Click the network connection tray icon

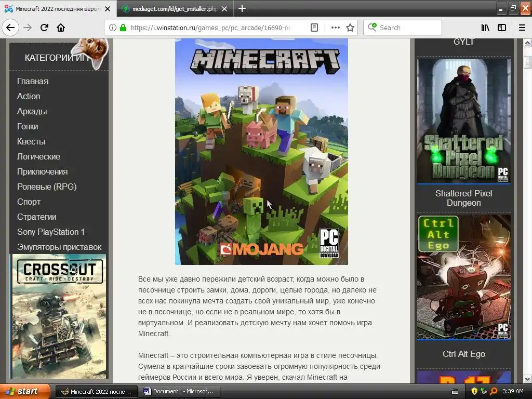pyautogui.click(x=484, y=392)
